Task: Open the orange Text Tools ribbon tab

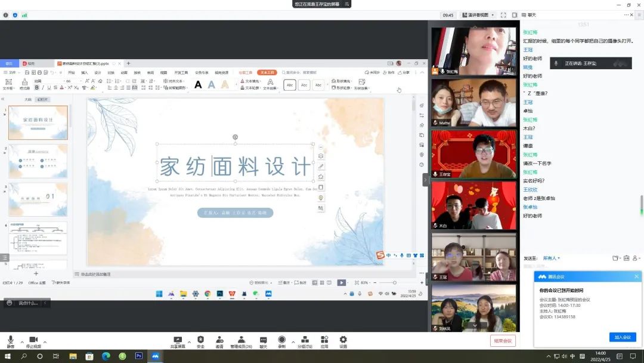Action: pyautogui.click(x=267, y=72)
